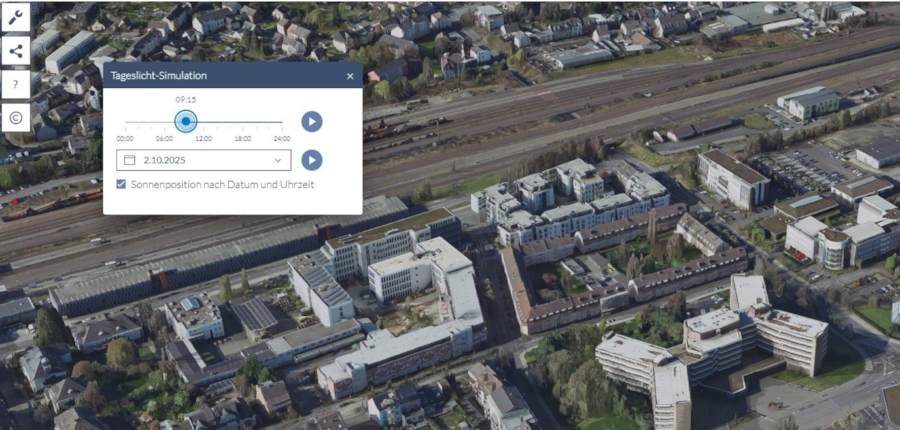Jump slider to the 06:00 mark

[x=164, y=124]
